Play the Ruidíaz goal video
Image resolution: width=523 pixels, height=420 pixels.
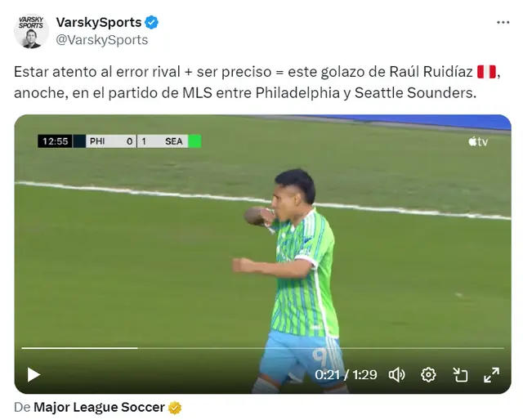[34, 374]
